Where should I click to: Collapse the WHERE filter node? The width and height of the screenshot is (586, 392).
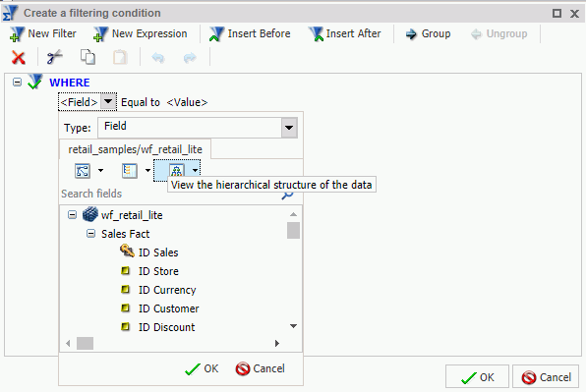point(17,82)
